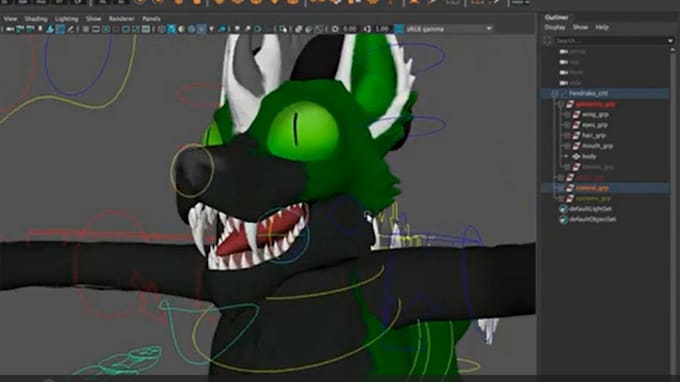Image resolution: width=680 pixels, height=382 pixels.
Task: Click the gamma value field 1.00
Action: (382, 29)
